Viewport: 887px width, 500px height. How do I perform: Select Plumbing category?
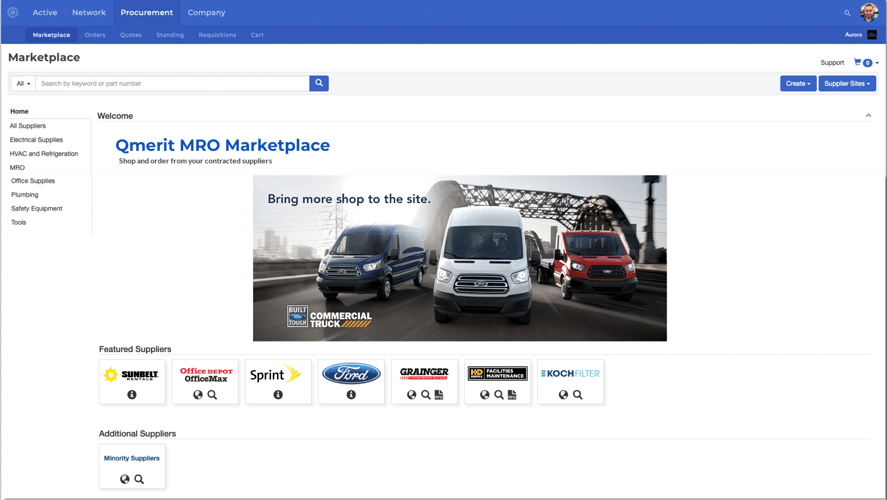point(25,195)
